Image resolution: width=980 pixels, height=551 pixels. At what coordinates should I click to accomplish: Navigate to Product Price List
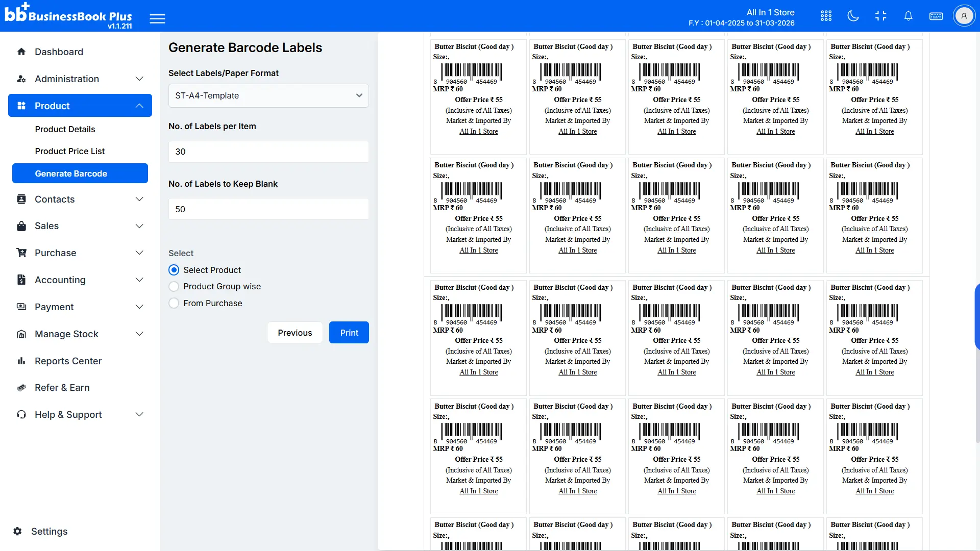pos(70,151)
